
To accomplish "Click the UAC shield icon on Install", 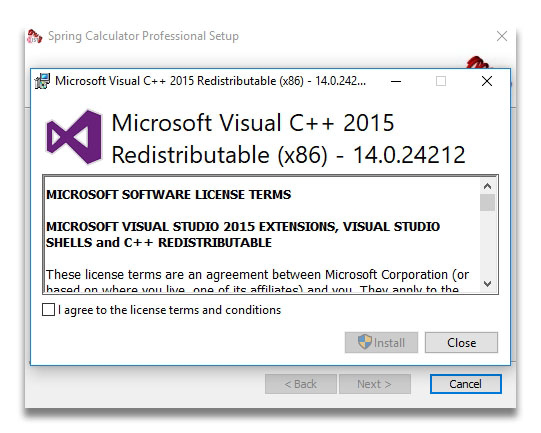I will point(365,342).
